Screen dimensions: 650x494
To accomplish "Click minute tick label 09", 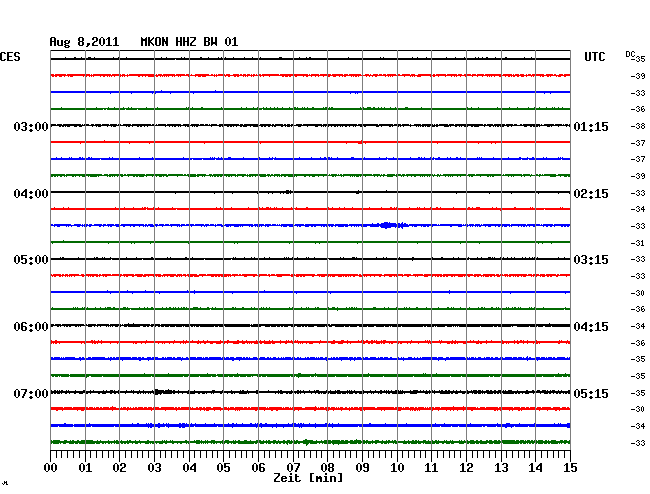I will (362, 468).
